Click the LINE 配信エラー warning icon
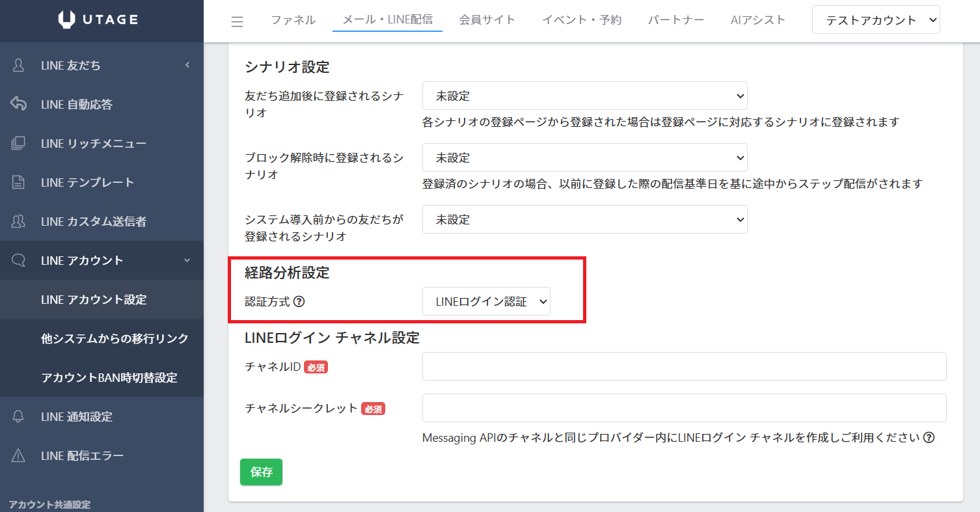The height and width of the screenshot is (512, 980). (19, 455)
